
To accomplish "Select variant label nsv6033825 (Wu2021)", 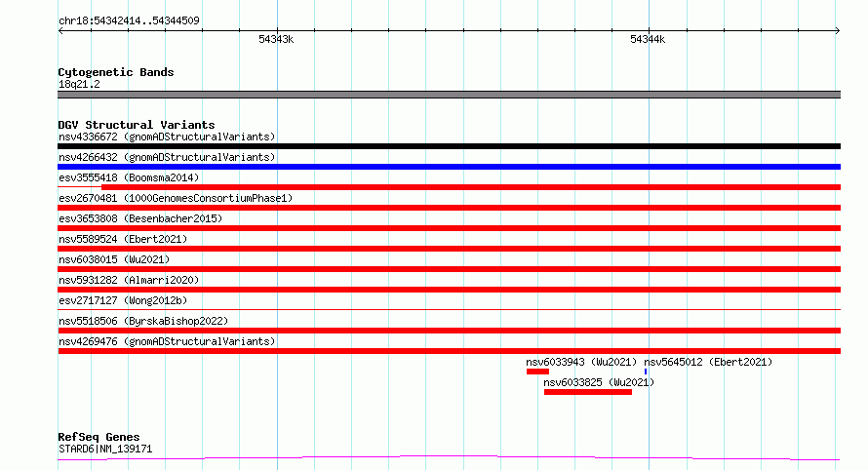I will coord(599,382).
